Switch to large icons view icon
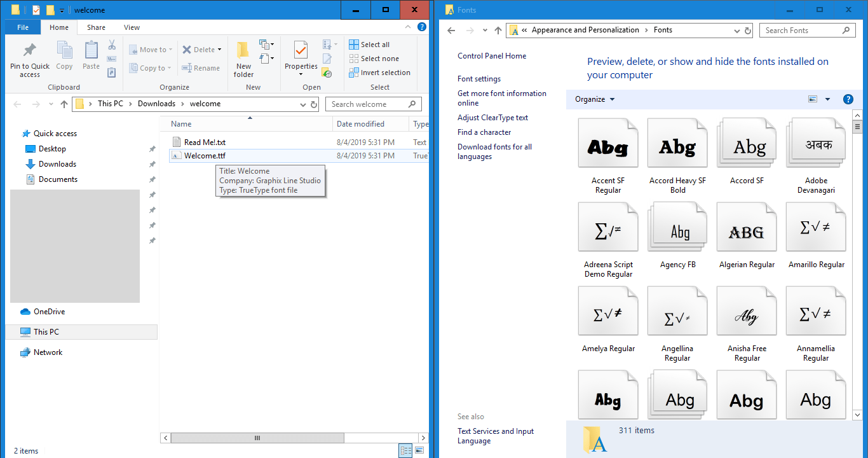Screen dimensions: 868x458 419,450
